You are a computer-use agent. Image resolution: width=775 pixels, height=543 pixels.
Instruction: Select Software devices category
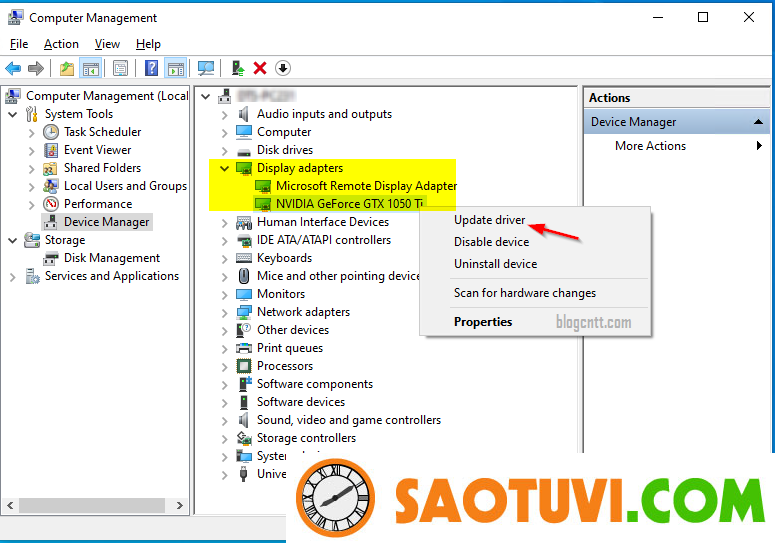coord(301,402)
